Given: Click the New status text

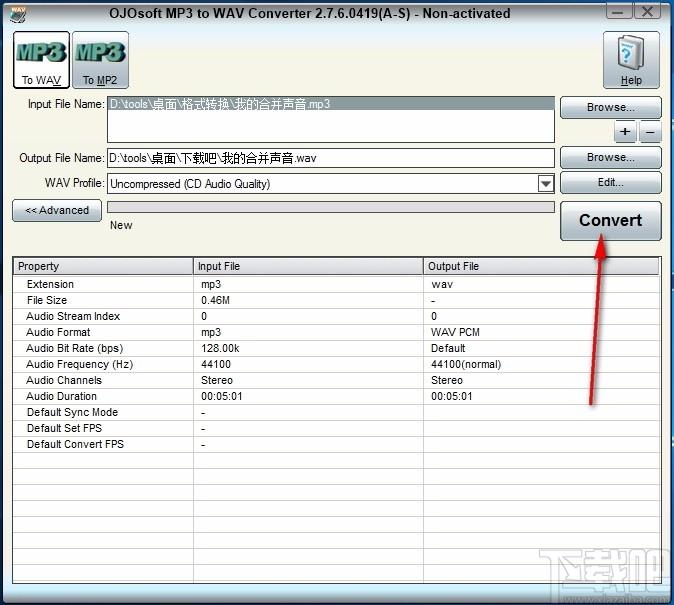Looking at the screenshot, I should (x=121, y=225).
